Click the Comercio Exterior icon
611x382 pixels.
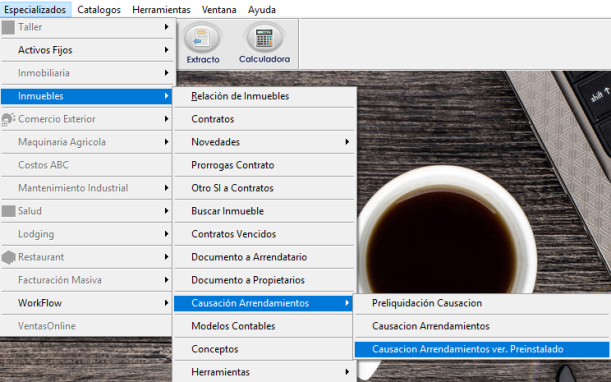8,119
